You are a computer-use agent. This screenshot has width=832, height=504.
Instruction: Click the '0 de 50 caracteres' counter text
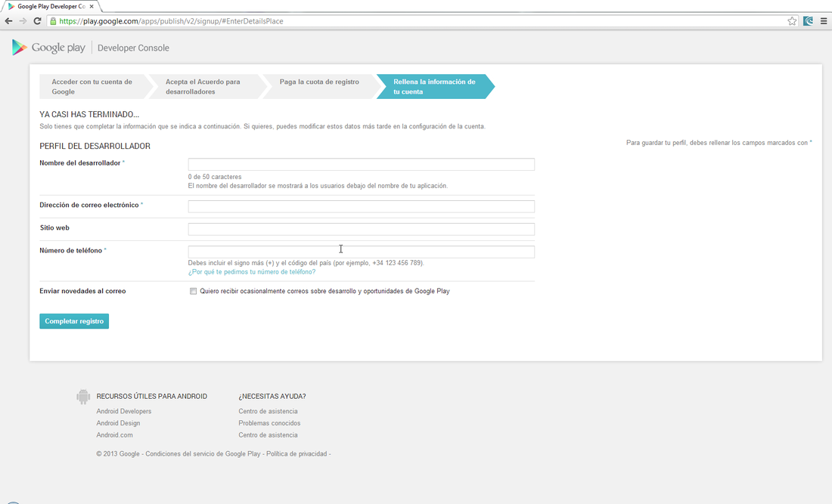pyautogui.click(x=215, y=177)
